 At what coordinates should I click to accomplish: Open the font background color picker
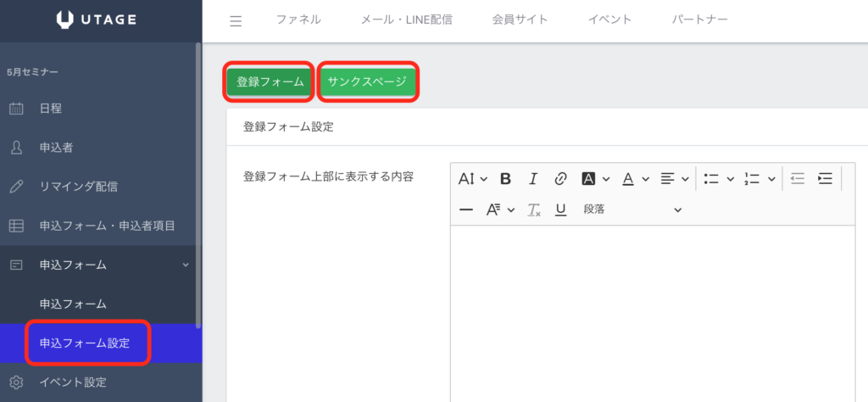pos(595,178)
